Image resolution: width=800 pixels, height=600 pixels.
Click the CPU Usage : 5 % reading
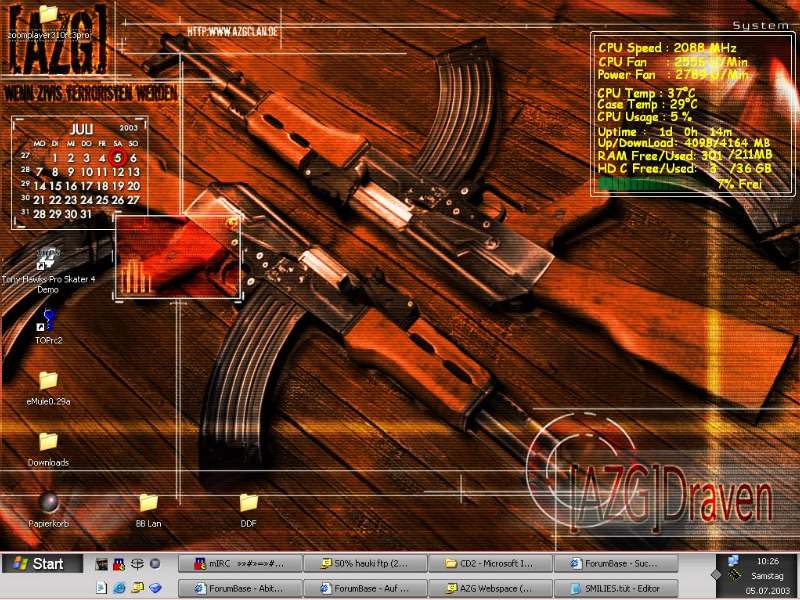(644, 117)
